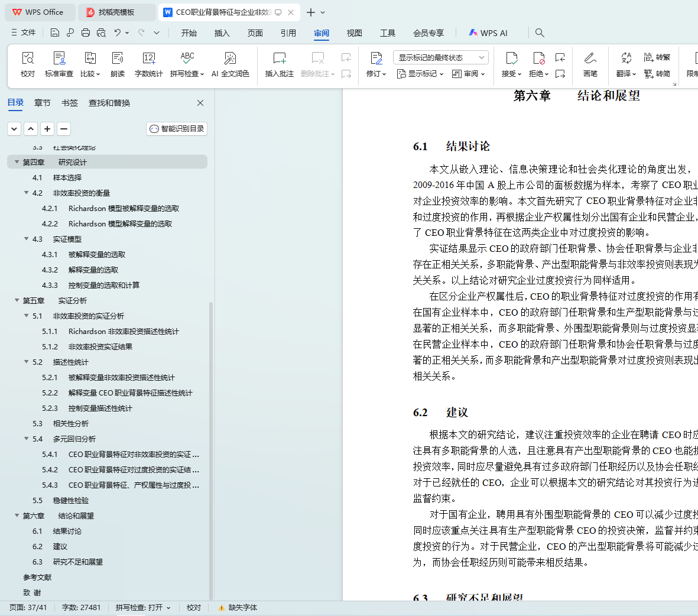Switch to 查找和替换 pane tab

(x=109, y=103)
